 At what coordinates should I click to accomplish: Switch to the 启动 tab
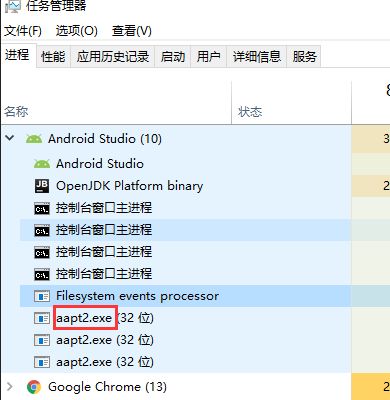pos(172,57)
